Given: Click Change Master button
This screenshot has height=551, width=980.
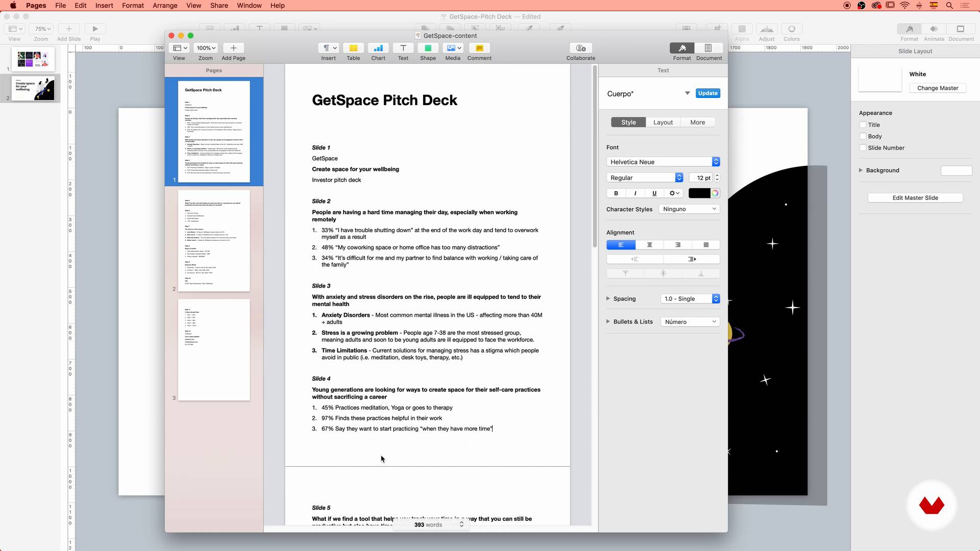Looking at the screenshot, I should coord(938,88).
